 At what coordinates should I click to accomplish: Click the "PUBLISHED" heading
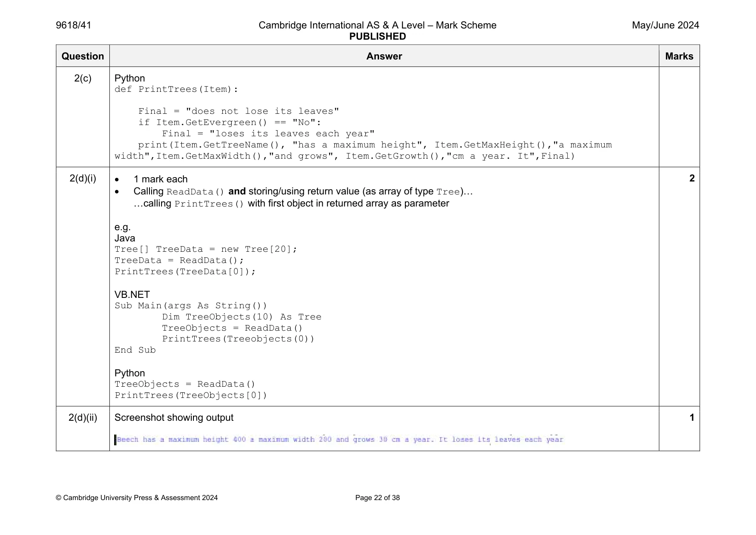[x=377, y=37]
